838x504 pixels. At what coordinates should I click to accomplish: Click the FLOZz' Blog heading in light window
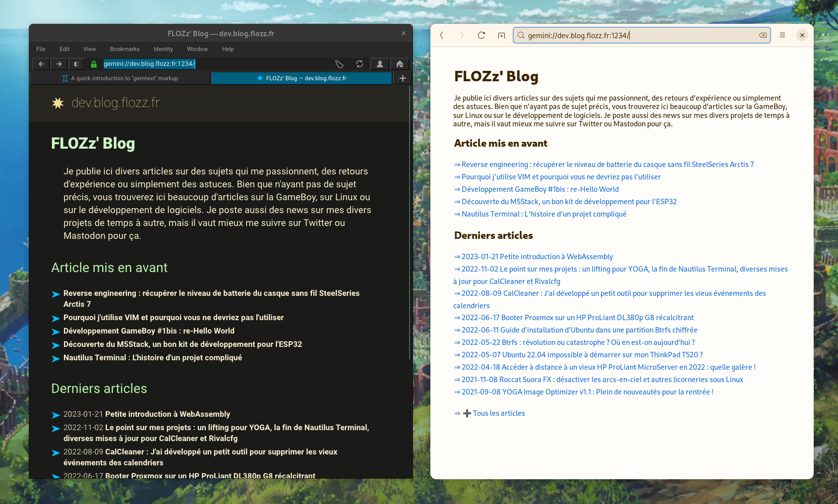(x=496, y=76)
